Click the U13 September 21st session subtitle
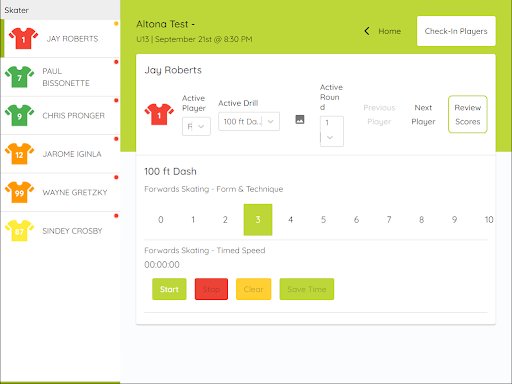The width and height of the screenshot is (512, 384). (x=194, y=39)
